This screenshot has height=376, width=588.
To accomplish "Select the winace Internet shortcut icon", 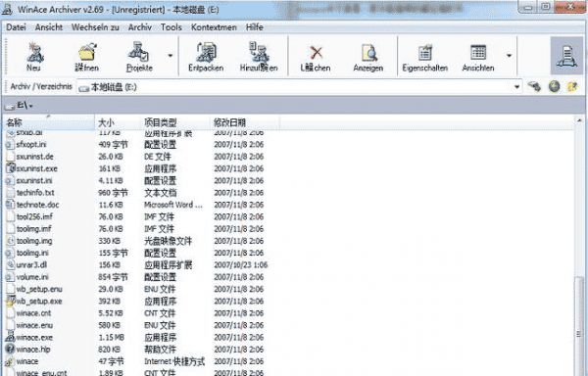I will [x=10, y=361].
